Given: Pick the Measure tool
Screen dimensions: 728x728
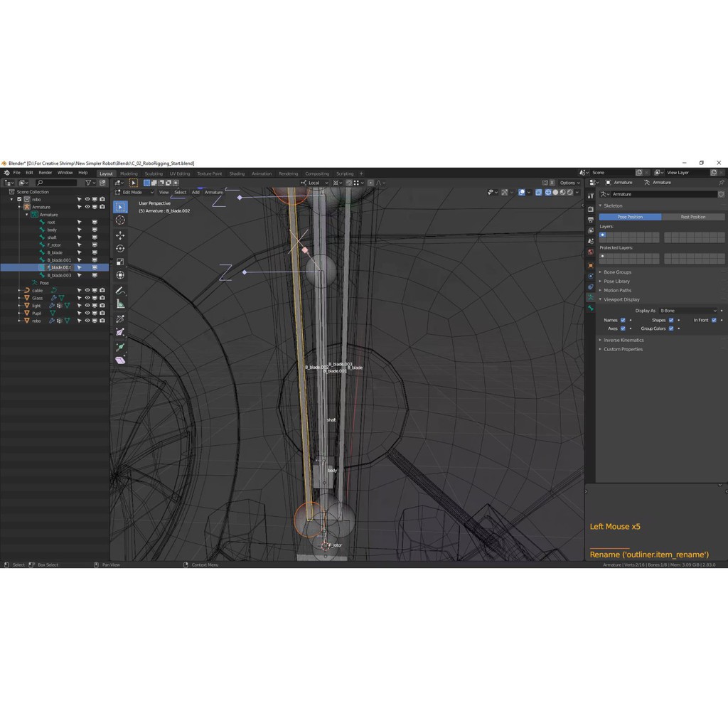Looking at the screenshot, I should (x=120, y=304).
